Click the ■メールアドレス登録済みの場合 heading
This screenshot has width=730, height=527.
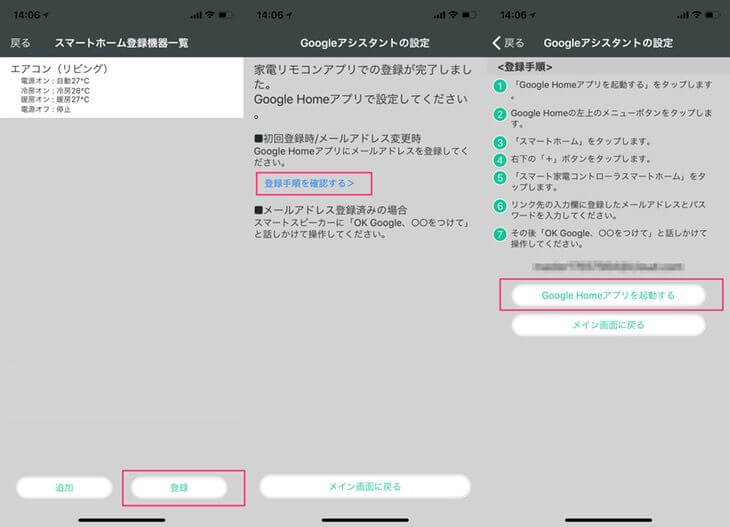(x=331, y=210)
